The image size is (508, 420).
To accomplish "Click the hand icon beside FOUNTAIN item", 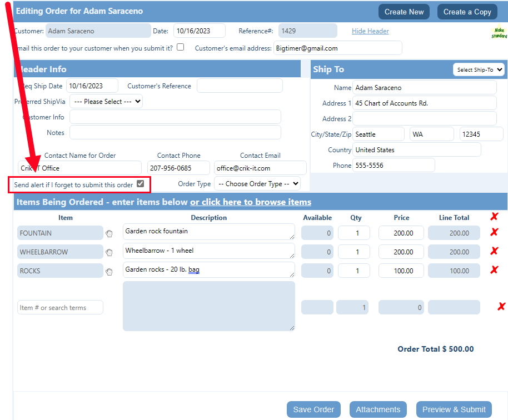I will click(x=109, y=233).
